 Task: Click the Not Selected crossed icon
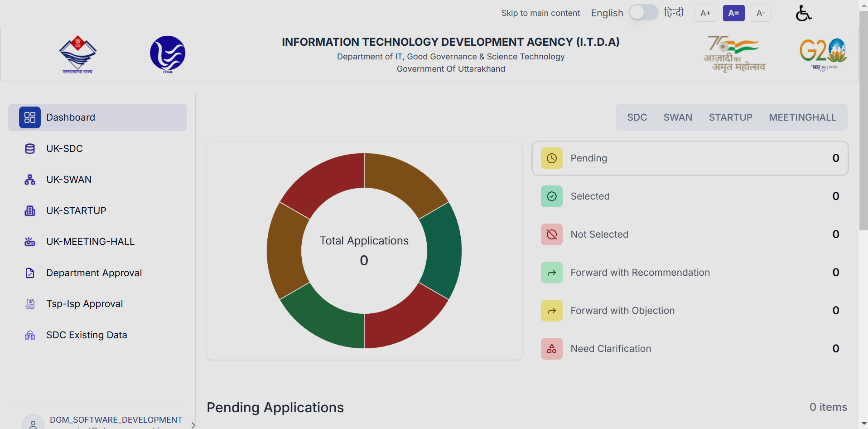click(552, 234)
